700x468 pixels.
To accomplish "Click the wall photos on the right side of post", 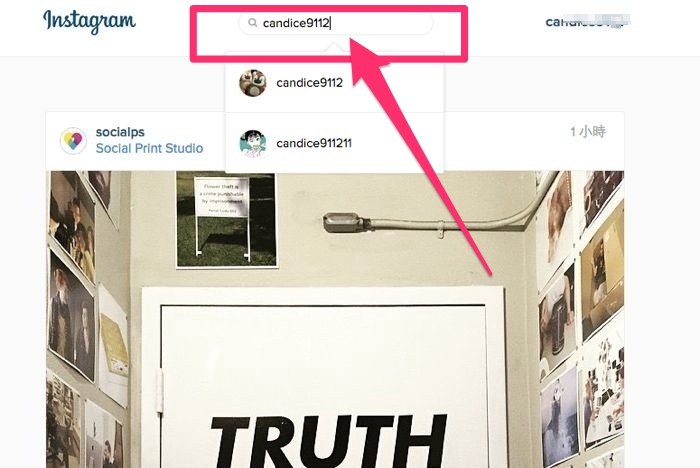I will pyautogui.click(x=580, y=319).
